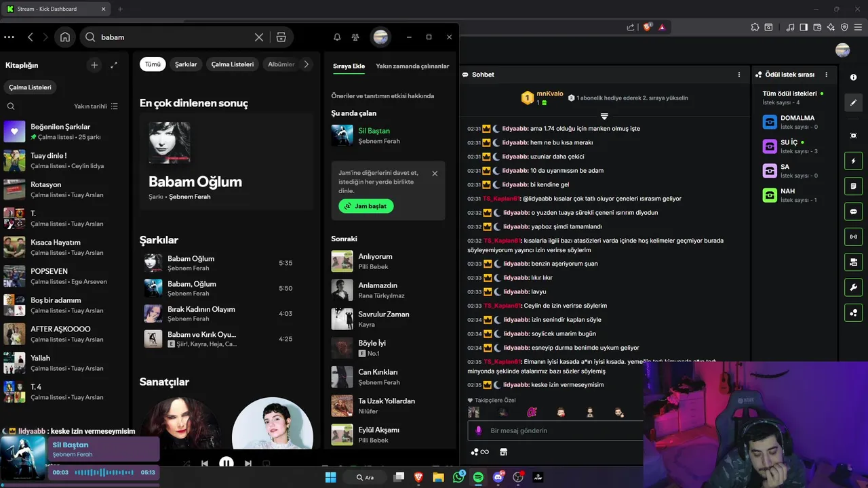Select the Tümü search filter

click(x=153, y=64)
